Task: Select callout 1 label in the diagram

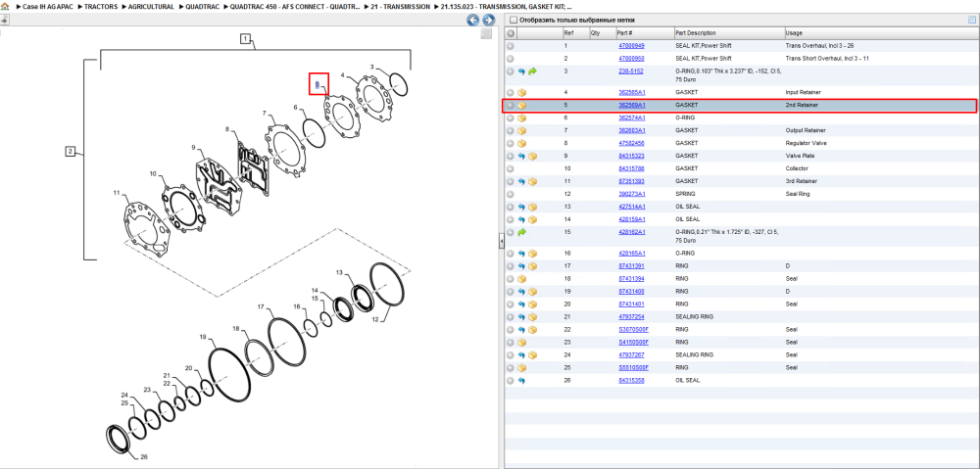Action: [x=246, y=39]
